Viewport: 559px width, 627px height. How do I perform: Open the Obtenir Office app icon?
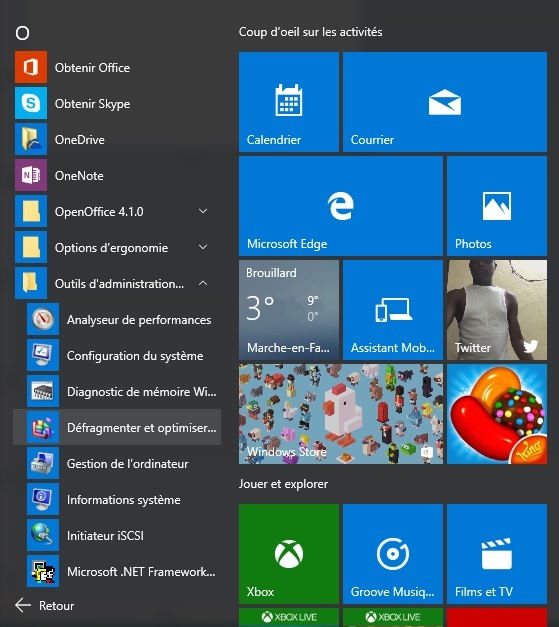[x=31, y=67]
